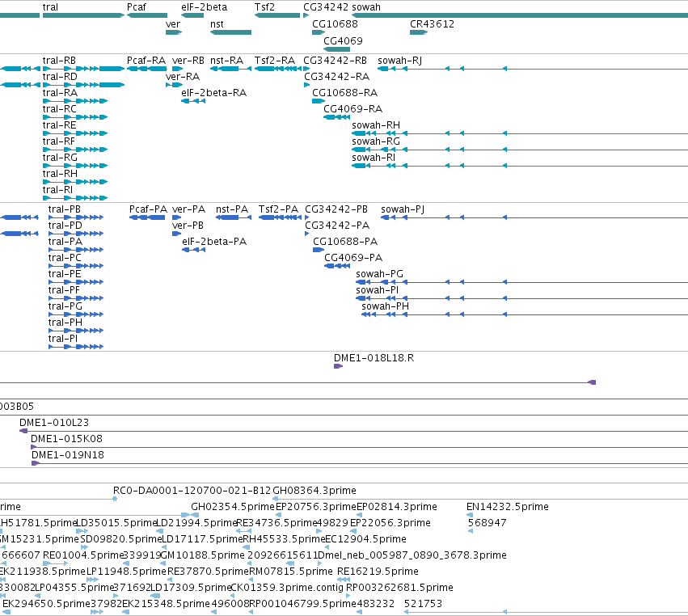Select transcript label nst-RA
Viewport: 688px width, 616px height.
tap(226, 61)
